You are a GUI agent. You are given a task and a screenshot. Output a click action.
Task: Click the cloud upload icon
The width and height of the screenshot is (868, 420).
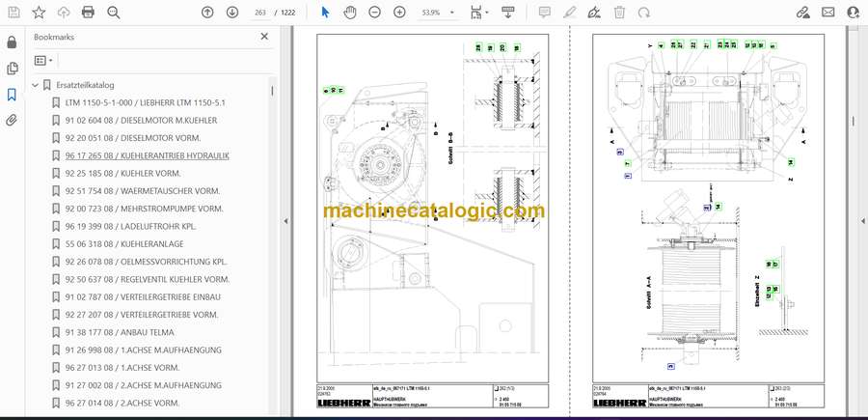[64, 13]
